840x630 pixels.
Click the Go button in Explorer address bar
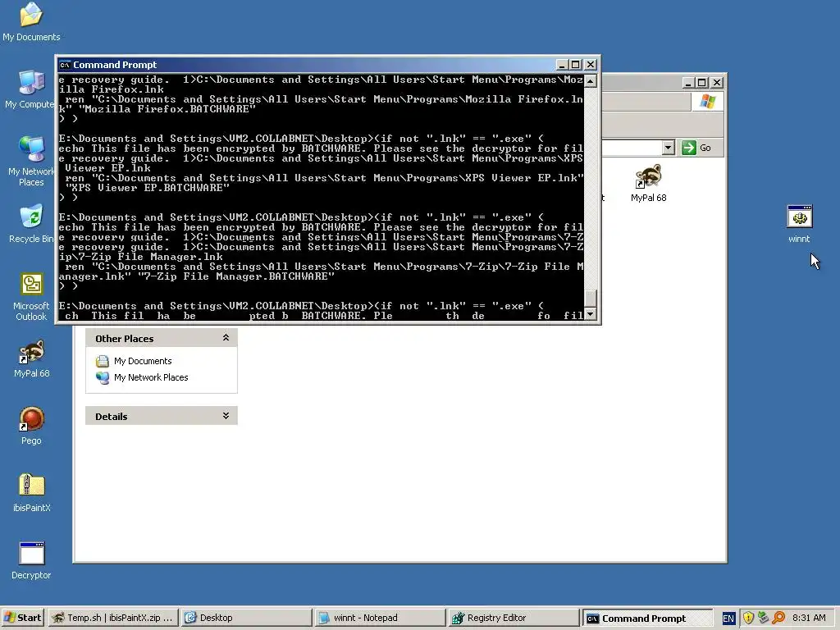696,148
